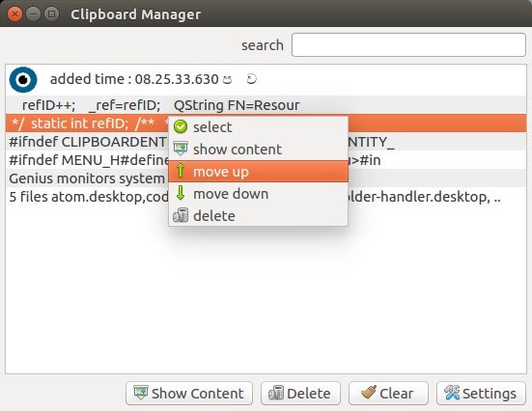Viewport: 532px width, 411px height.
Task: Click the Delete button at bottom
Action: pyautogui.click(x=300, y=394)
